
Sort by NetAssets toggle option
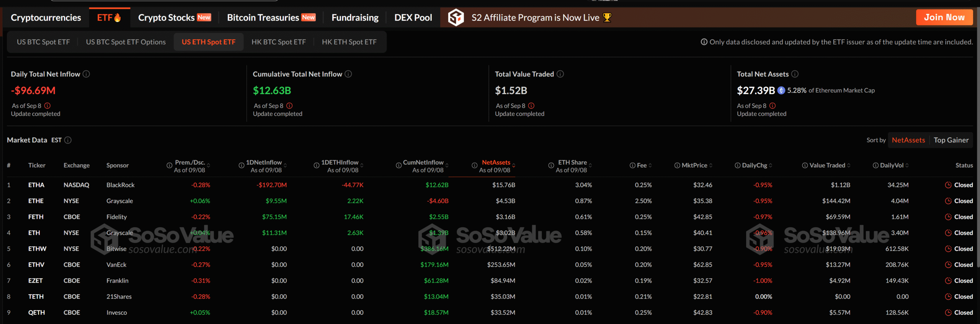tap(908, 140)
